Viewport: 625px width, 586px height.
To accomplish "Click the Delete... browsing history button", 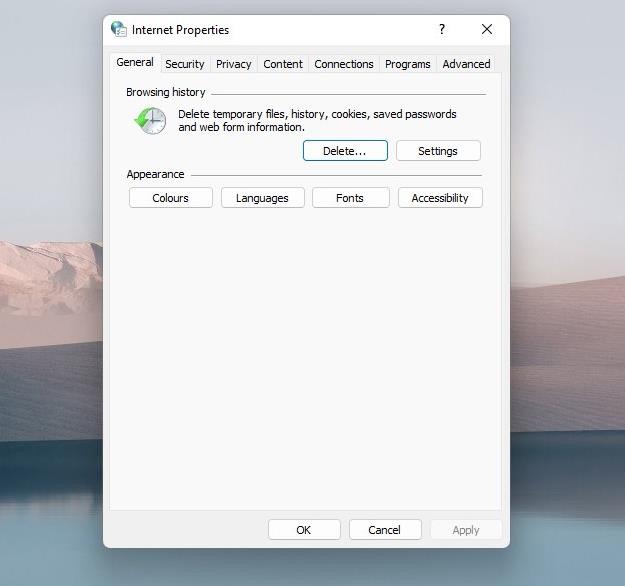I will click(x=345, y=151).
